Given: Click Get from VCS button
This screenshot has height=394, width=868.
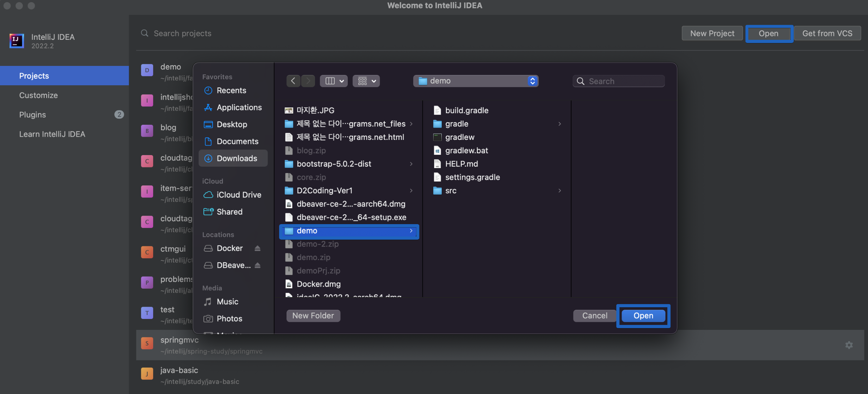Looking at the screenshot, I should point(827,33).
